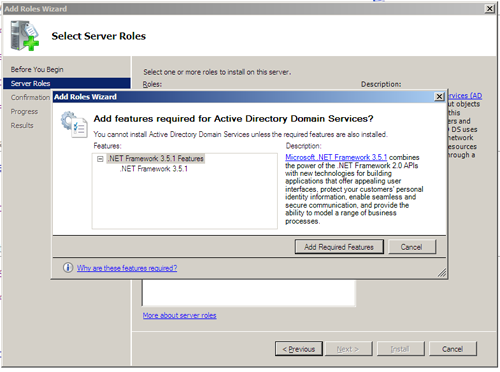
Task: Click the wizard's bottom Cancel button
Action: 453,349
